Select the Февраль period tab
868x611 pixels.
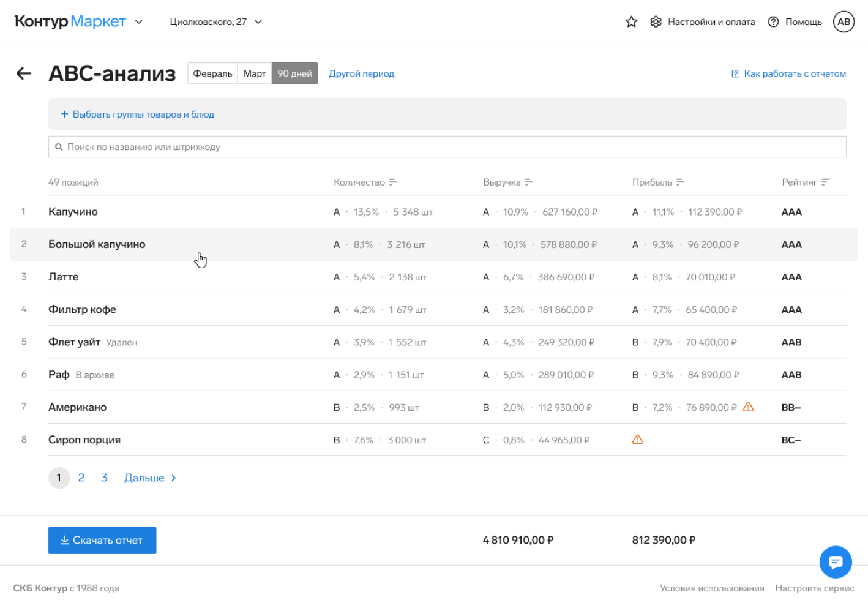point(212,73)
